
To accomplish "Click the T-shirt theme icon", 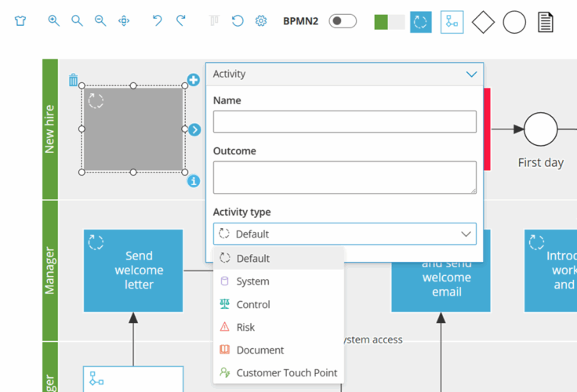I will click(x=20, y=21).
